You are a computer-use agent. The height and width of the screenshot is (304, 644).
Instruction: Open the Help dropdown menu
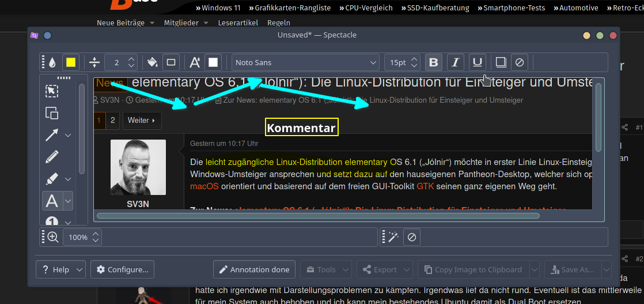tap(61, 270)
